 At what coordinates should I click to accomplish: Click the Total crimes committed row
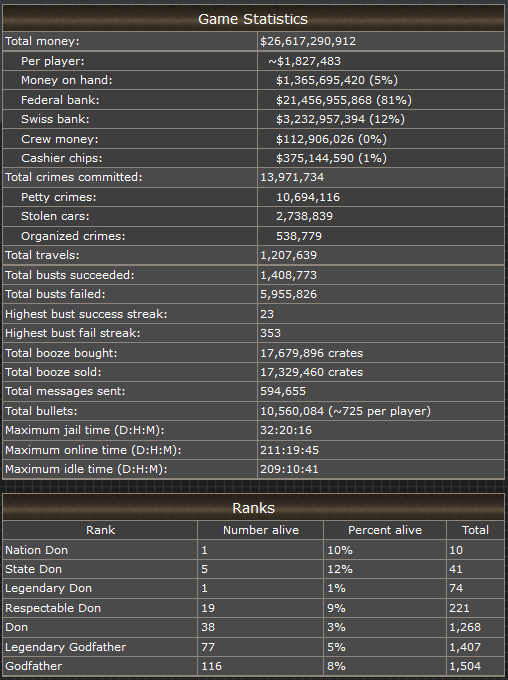pyautogui.click(x=253, y=177)
